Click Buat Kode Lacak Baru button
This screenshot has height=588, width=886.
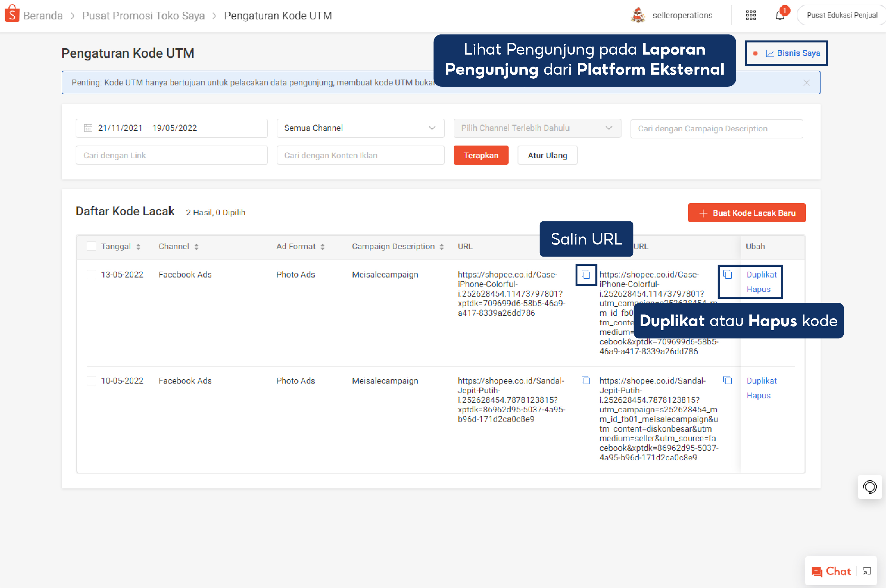point(747,213)
